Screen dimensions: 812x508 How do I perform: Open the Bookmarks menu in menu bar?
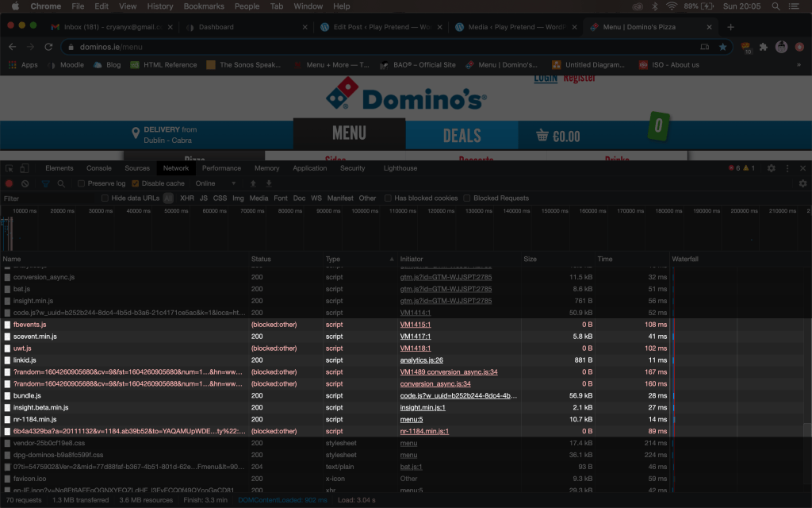pyautogui.click(x=204, y=6)
